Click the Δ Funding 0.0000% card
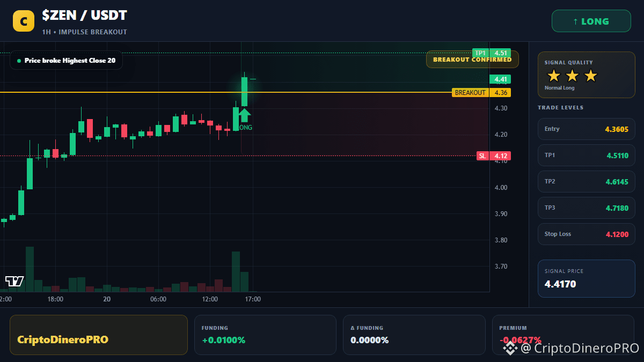The image size is (644, 362). [x=414, y=335]
